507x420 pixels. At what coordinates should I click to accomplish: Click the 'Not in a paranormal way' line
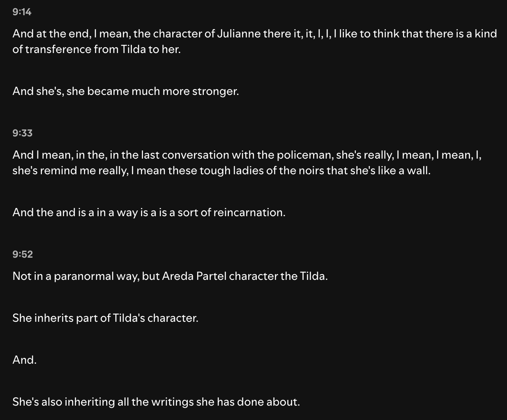[x=170, y=276]
